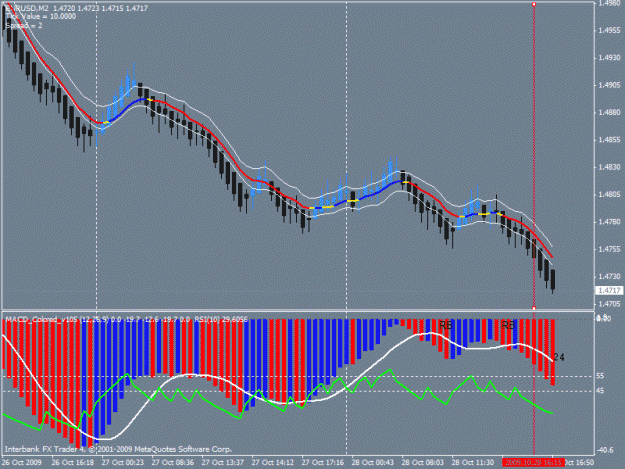Screen dimensions: 625x469
Task: Click the 1.4930 price axis label
Action: (609, 58)
